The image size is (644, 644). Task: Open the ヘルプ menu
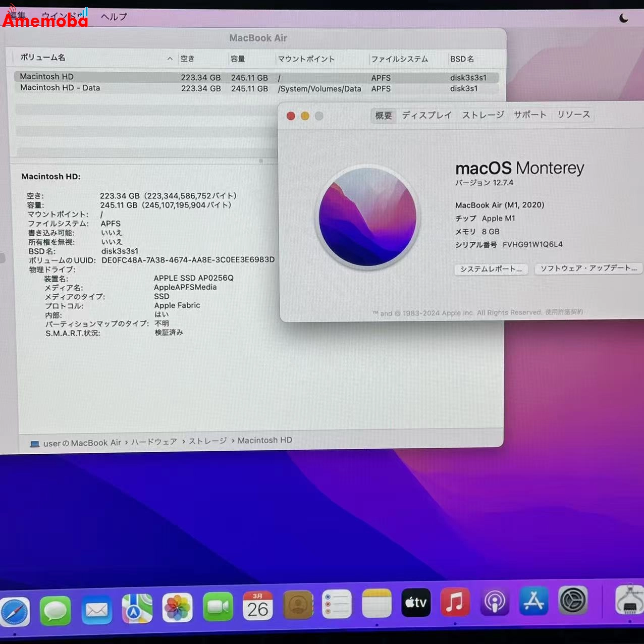(113, 17)
